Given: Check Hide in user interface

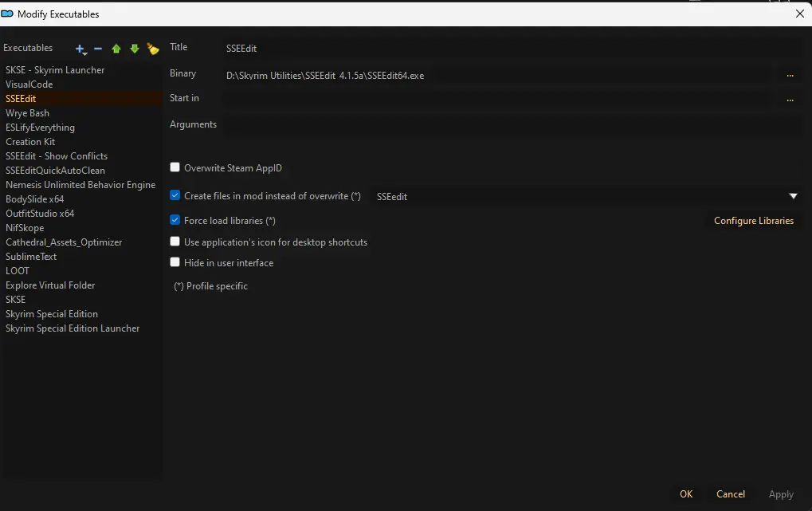Looking at the screenshot, I should point(175,262).
